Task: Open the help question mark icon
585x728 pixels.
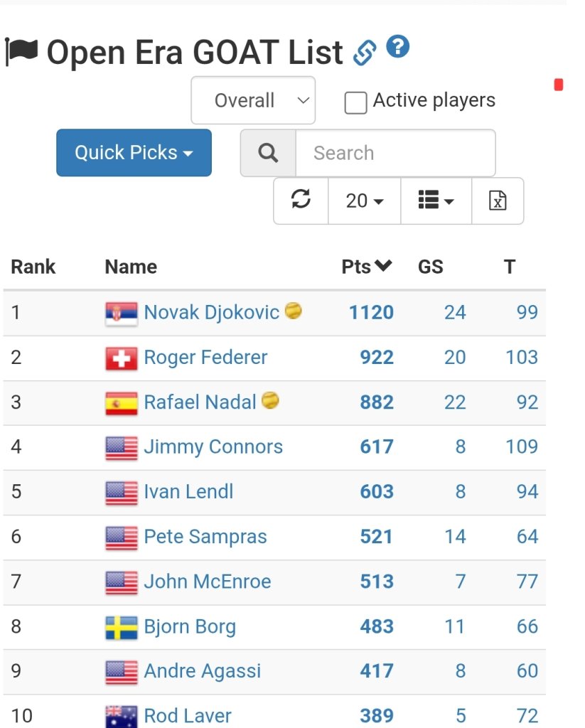Action: [x=398, y=46]
